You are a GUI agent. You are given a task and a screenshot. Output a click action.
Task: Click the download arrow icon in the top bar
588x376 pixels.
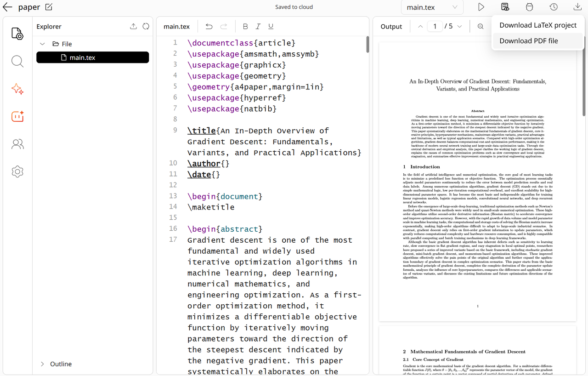tap(577, 7)
